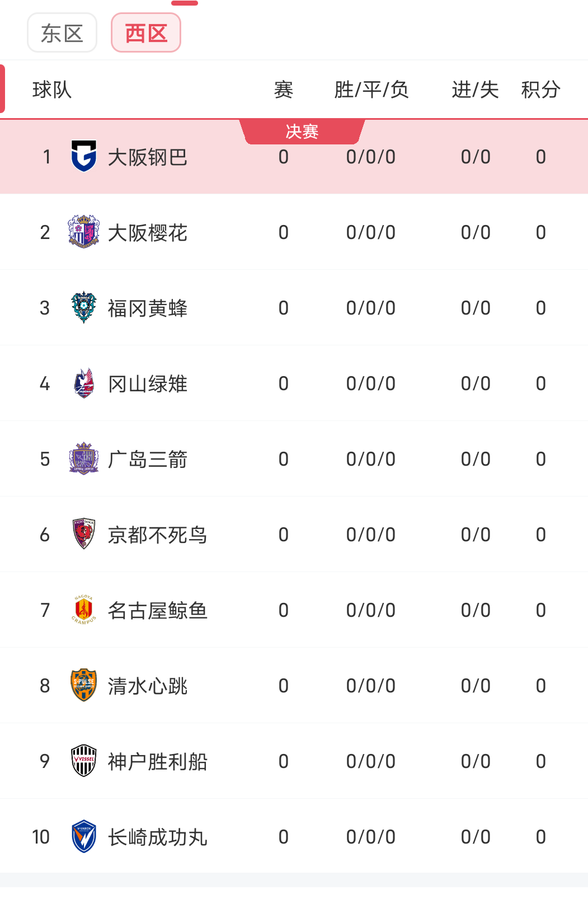Select the 神户胜利船 team name
Image resolution: width=588 pixels, height=904 pixels.
[157, 762]
